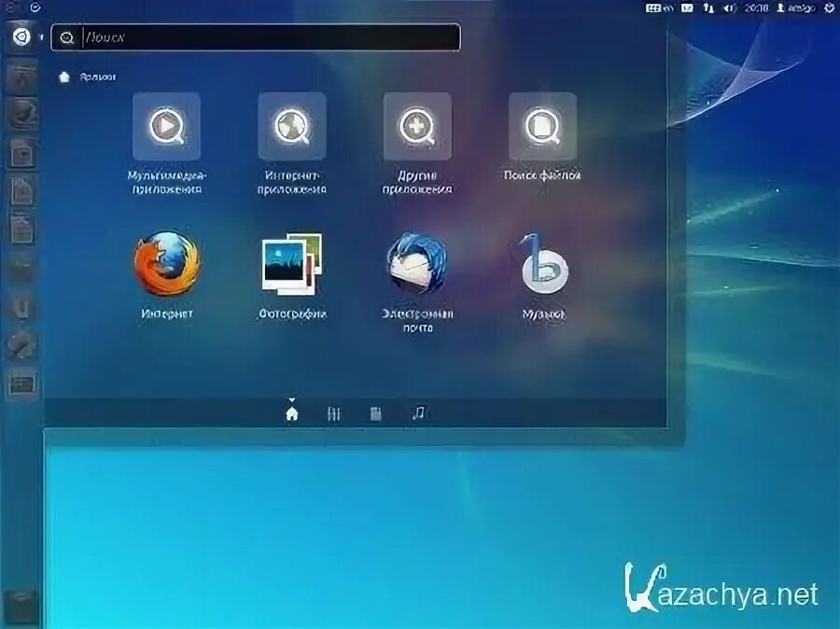Open Ubuntu One U icon in launcher
840x629 pixels.
tap(22, 307)
